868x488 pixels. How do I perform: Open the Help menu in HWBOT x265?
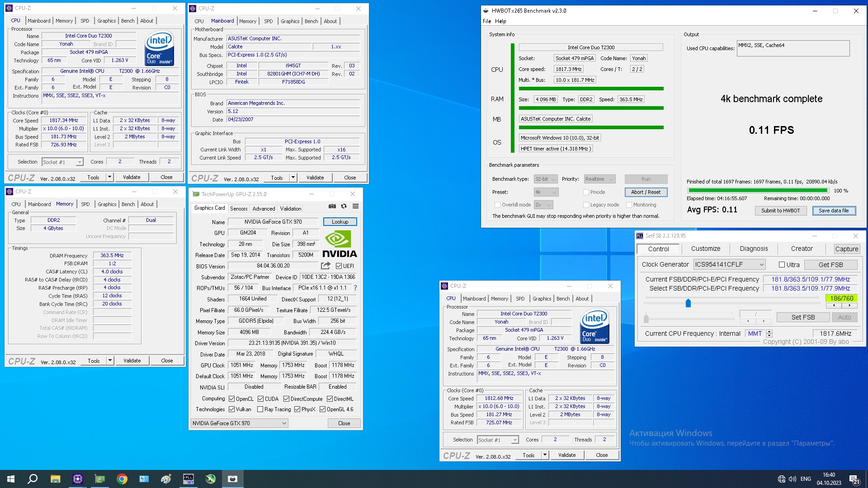[x=500, y=21]
